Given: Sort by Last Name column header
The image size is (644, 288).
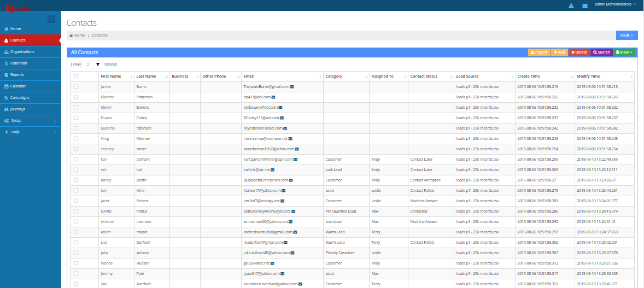Looking at the screenshot, I should pos(146,77).
